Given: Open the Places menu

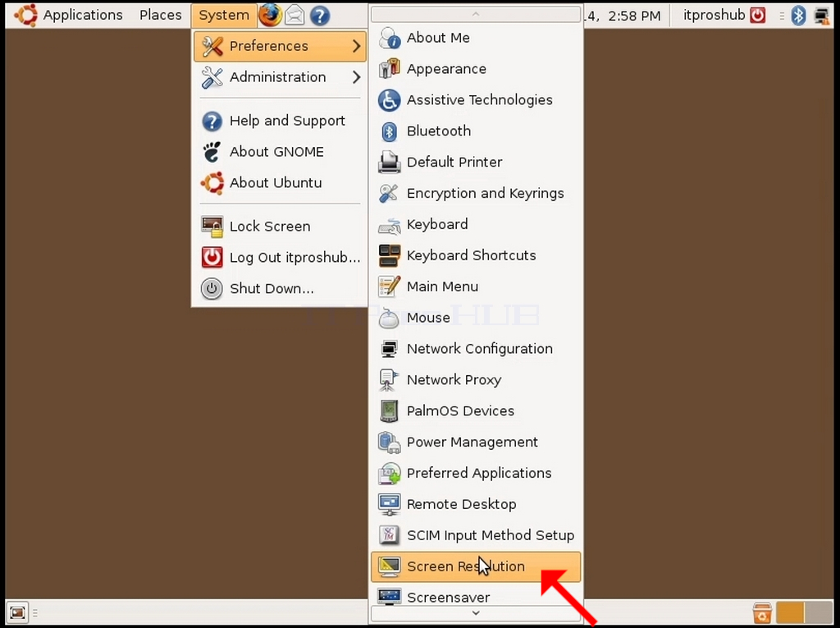Looking at the screenshot, I should pos(161,15).
